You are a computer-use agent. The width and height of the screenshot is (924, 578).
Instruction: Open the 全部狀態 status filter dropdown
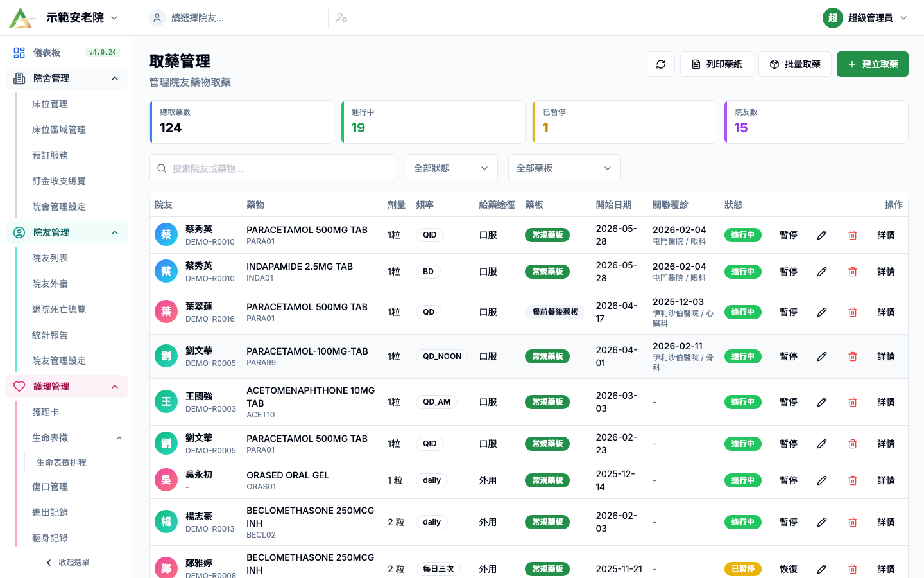(452, 168)
